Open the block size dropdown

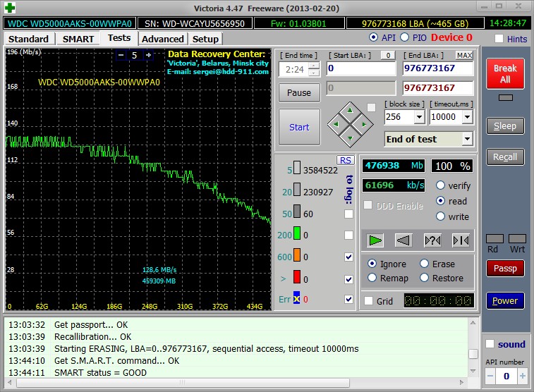419,117
